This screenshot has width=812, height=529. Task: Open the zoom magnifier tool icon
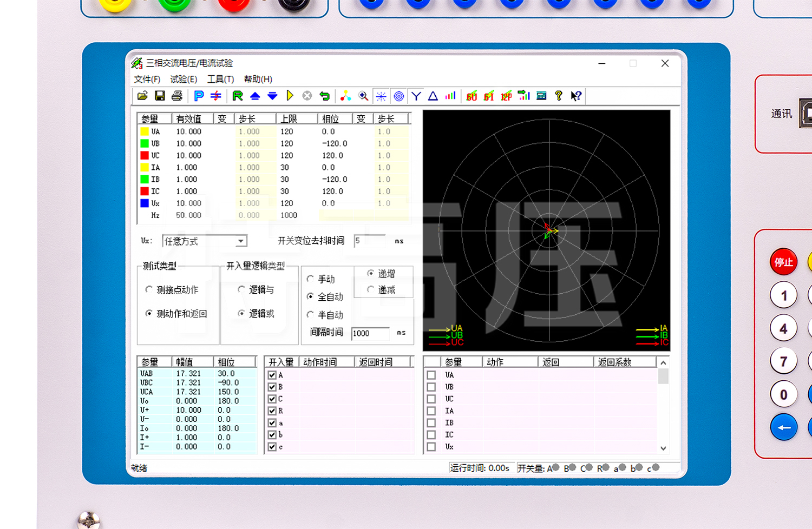(x=364, y=96)
